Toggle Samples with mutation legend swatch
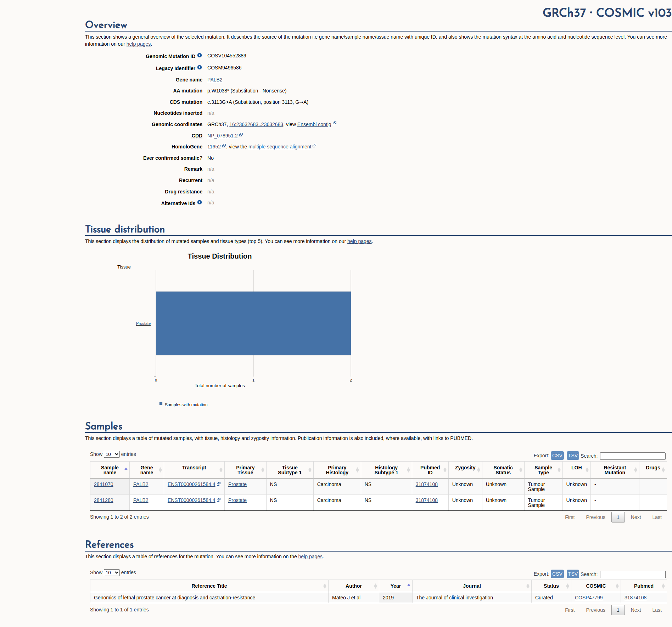This screenshot has height=627, width=672. (161, 404)
